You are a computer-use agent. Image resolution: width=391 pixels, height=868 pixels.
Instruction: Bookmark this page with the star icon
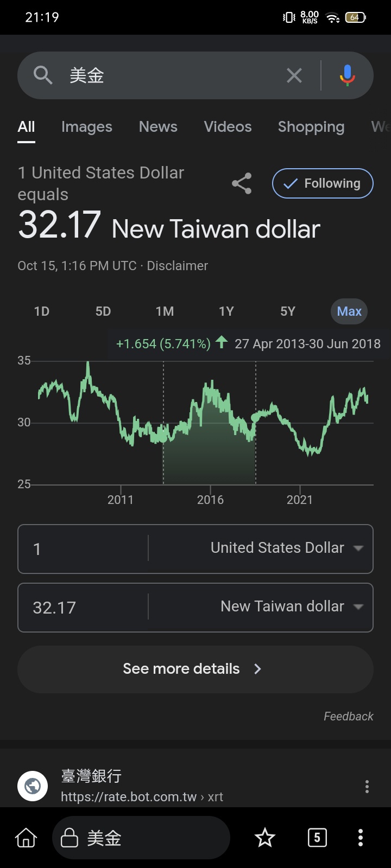tap(265, 838)
